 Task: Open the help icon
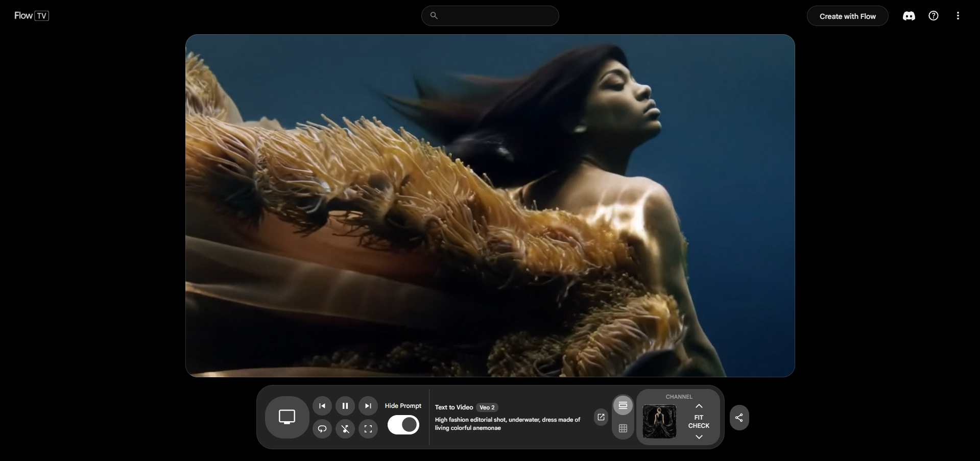click(x=934, y=16)
